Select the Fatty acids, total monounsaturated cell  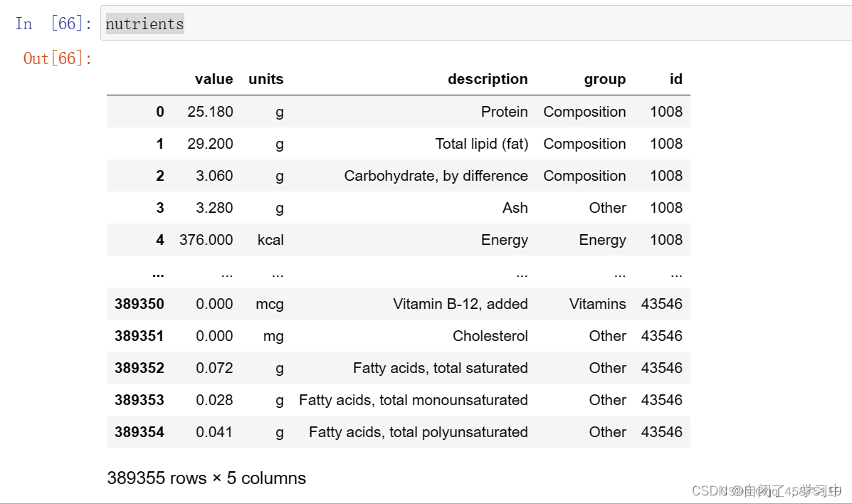click(413, 400)
